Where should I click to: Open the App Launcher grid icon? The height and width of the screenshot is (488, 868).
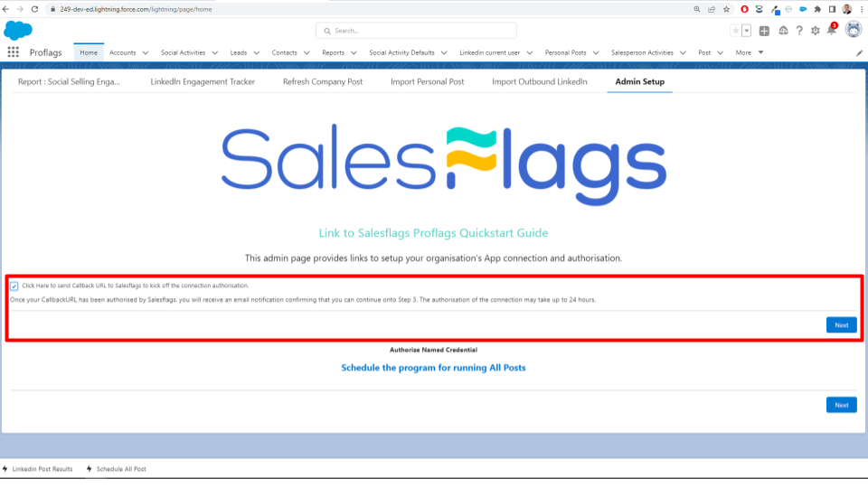point(13,52)
